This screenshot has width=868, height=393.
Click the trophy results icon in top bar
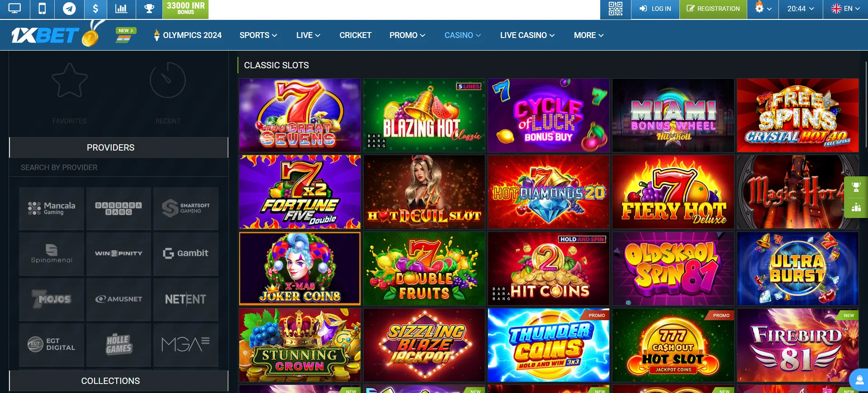(x=149, y=9)
